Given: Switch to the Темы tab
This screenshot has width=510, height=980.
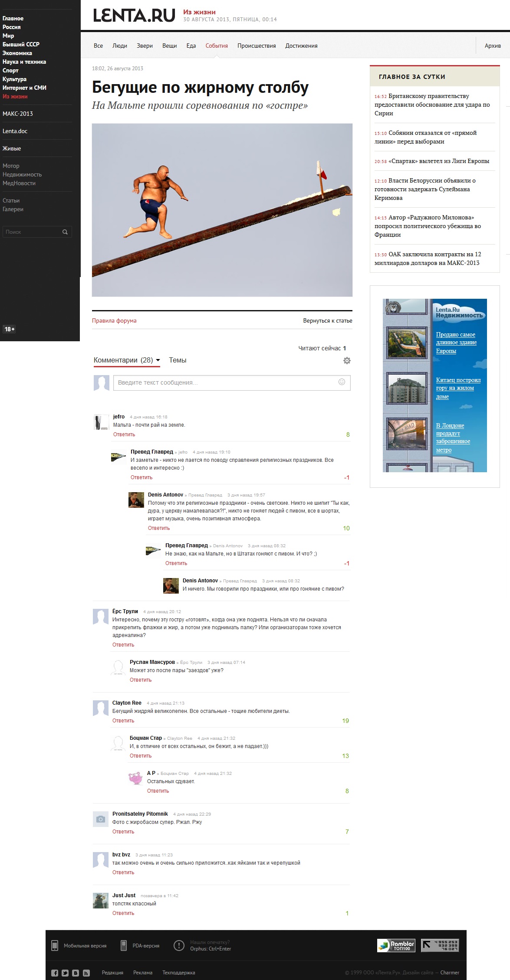Looking at the screenshot, I should (x=178, y=360).
